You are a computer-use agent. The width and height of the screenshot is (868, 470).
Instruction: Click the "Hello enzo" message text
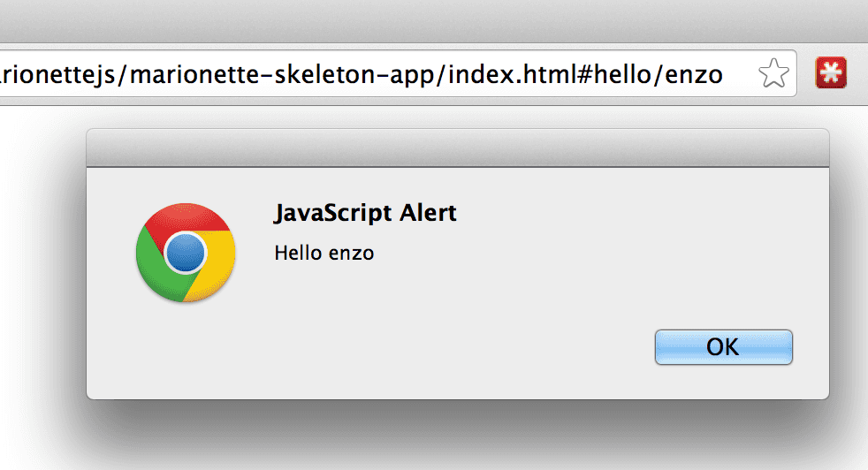coord(324,253)
